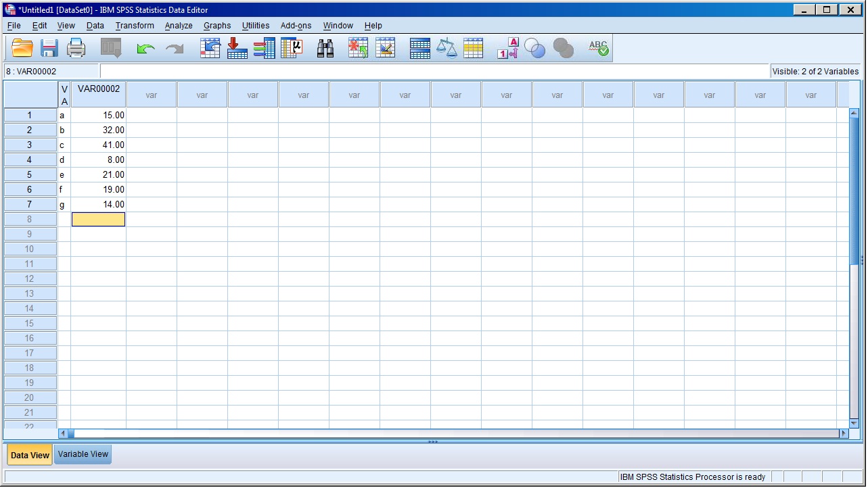Click the Print icon in the toolbar

tap(76, 49)
